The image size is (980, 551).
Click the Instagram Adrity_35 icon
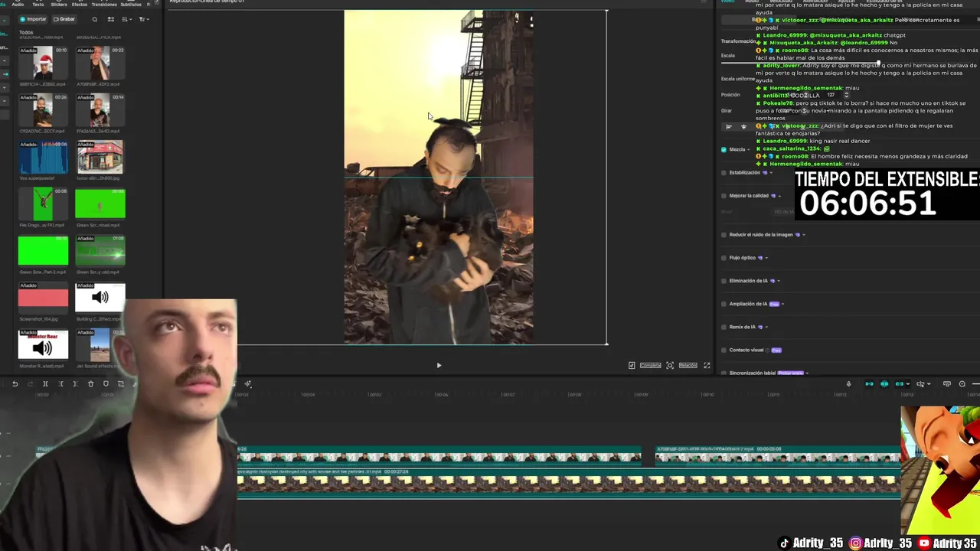(856, 543)
